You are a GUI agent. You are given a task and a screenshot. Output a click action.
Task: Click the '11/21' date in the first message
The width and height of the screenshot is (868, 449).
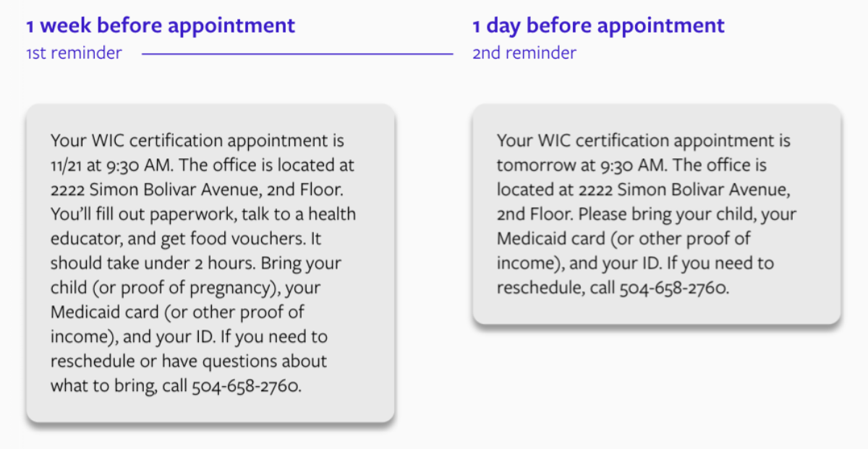click(x=66, y=165)
